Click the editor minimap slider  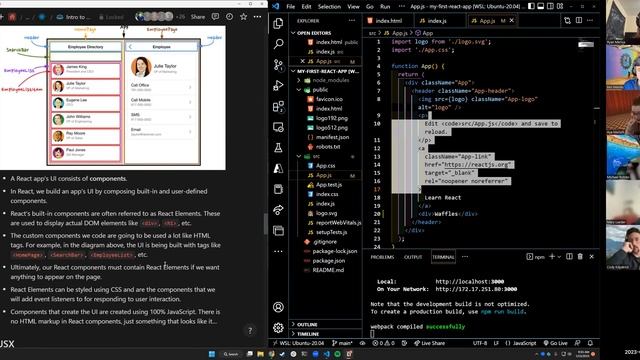586,44
